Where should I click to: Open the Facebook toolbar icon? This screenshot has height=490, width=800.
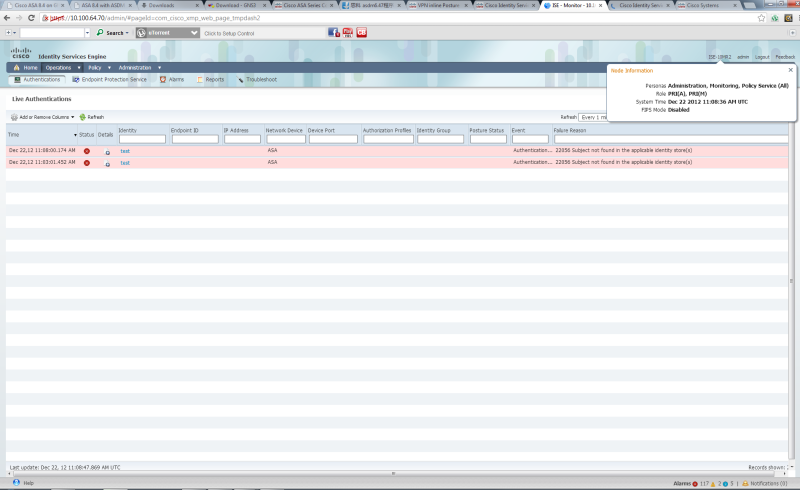[x=334, y=33]
